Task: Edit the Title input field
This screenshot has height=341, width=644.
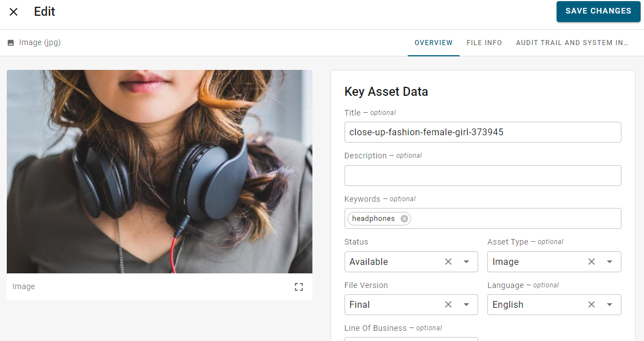Action: (x=483, y=132)
